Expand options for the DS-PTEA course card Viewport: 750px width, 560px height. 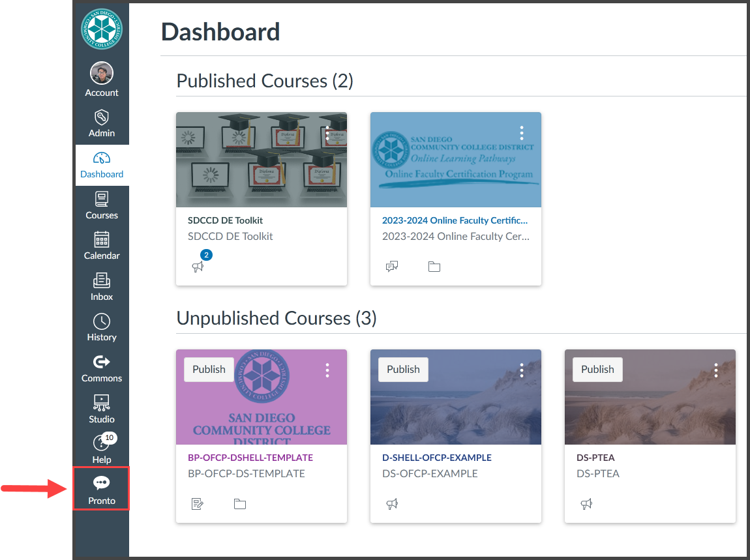(x=715, y=370)
